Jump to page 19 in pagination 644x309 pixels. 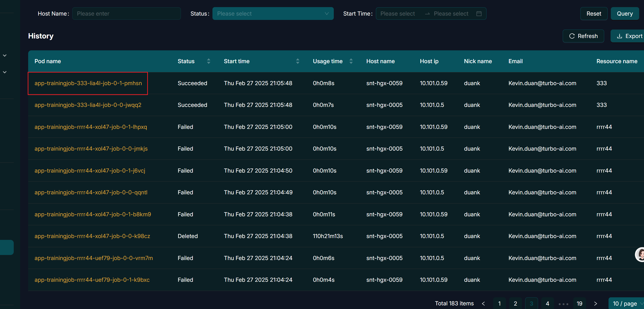pyautogui.click(x=579, y=304)
